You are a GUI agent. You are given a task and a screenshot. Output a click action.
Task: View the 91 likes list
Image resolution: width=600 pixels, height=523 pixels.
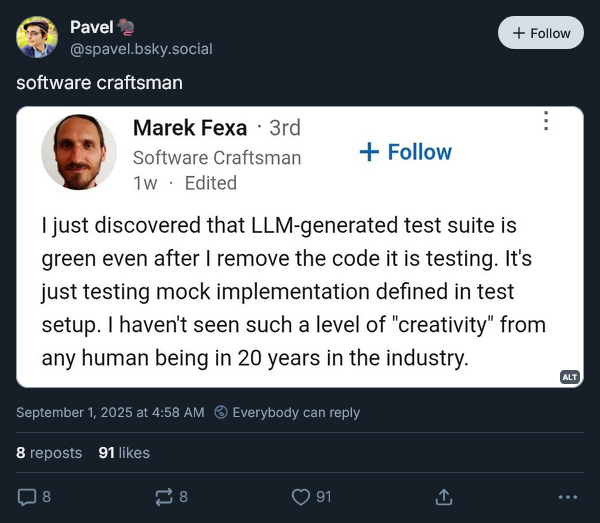pos(124,453)
